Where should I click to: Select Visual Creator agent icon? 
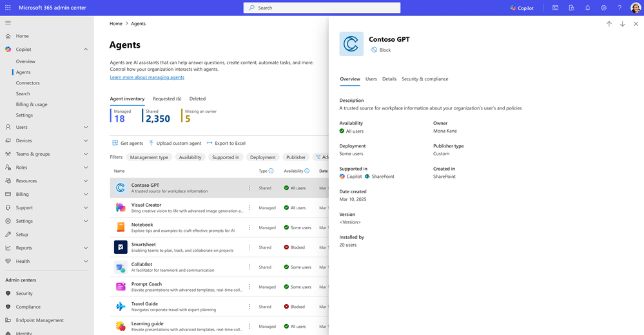click(x=121, y=207)
